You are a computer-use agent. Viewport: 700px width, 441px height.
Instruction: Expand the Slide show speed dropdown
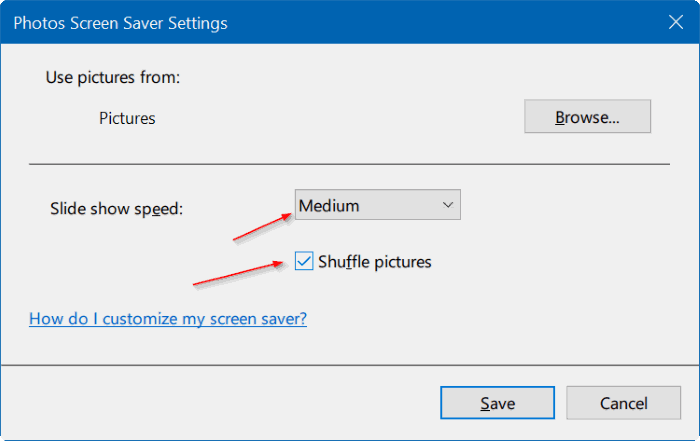click(x=378, y=205)
